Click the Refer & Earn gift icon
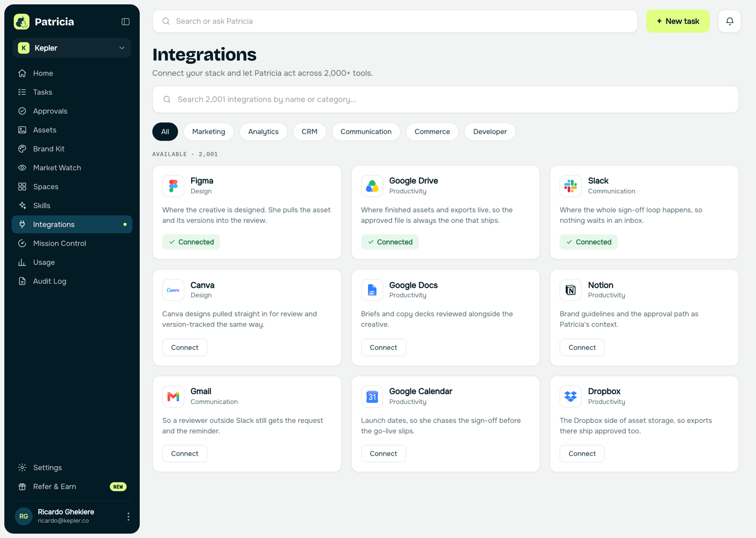 point(22,487)
